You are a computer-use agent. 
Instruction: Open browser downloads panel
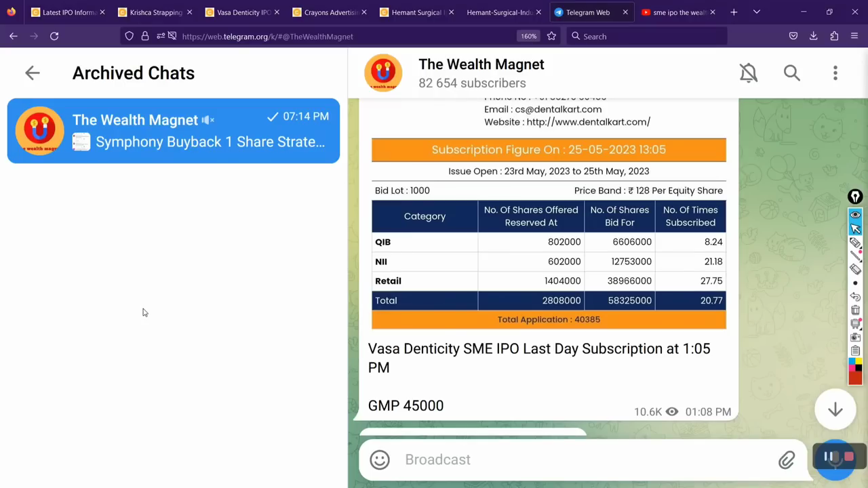[814, 36]
